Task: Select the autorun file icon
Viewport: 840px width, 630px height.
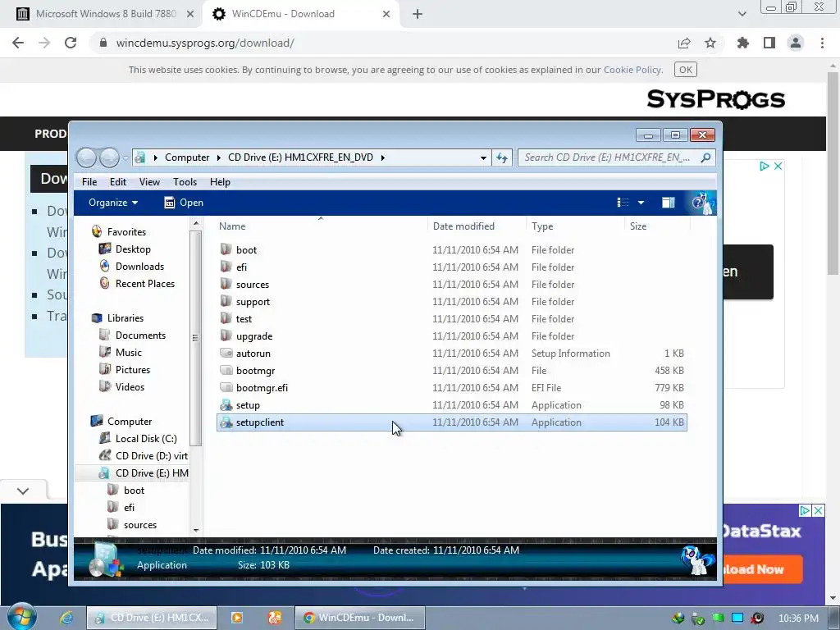Action: [226, 353]
